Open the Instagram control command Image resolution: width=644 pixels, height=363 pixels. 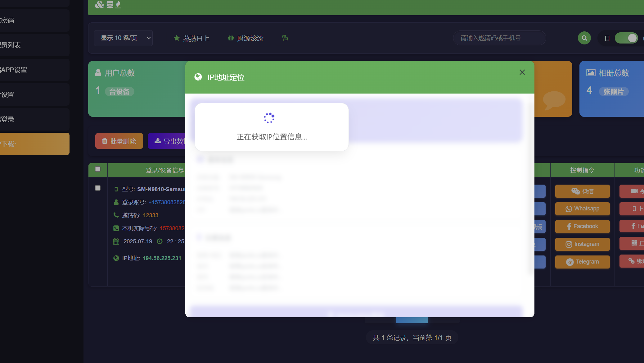(x=582, y=244)
